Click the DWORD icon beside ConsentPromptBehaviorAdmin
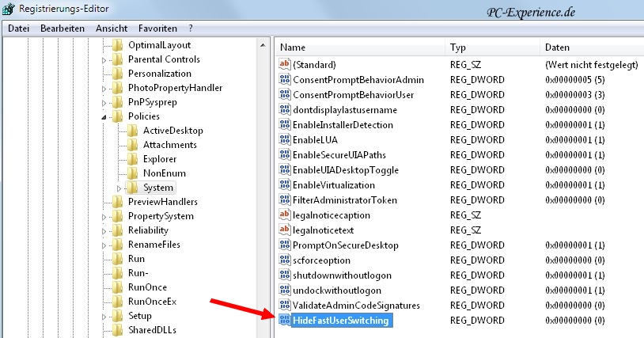The height and width of the screenshot is (338, 644). (285, 80)
